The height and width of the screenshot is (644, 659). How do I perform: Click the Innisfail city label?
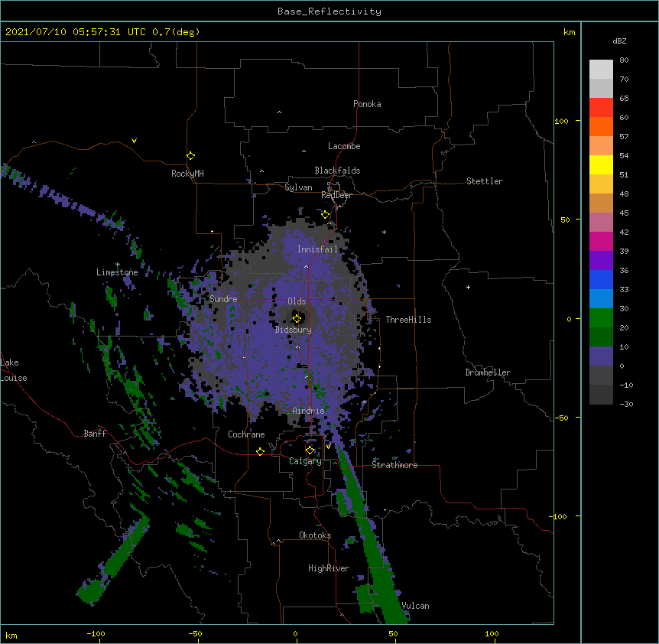click(318, 249)
